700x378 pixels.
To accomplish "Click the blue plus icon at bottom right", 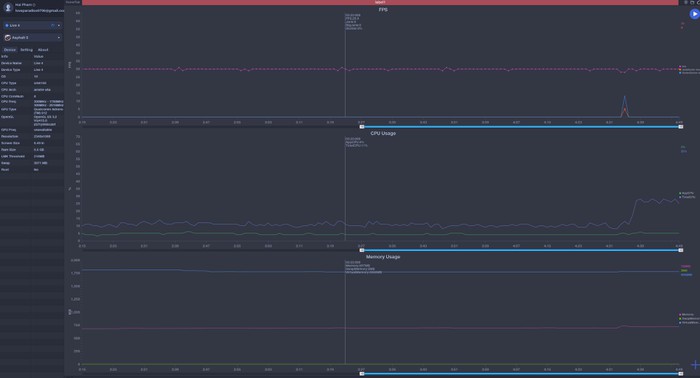I will tap(695, 365).
